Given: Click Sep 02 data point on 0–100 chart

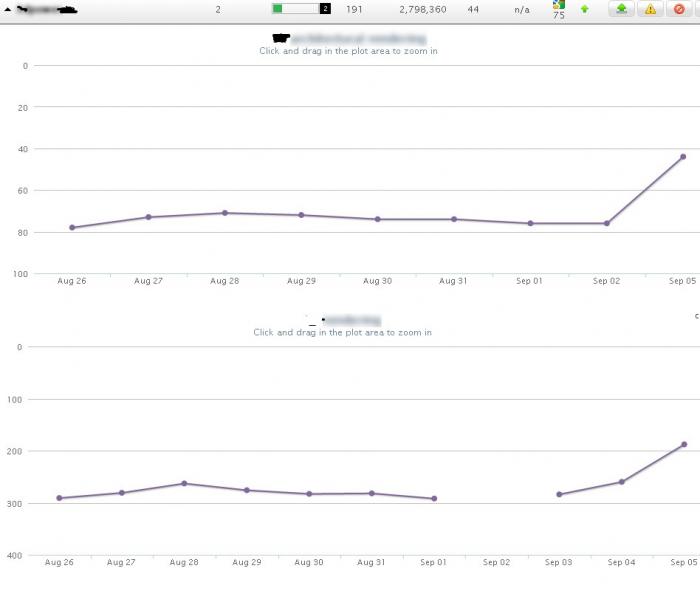Looking at the screenshot, I should coord(607,223).
